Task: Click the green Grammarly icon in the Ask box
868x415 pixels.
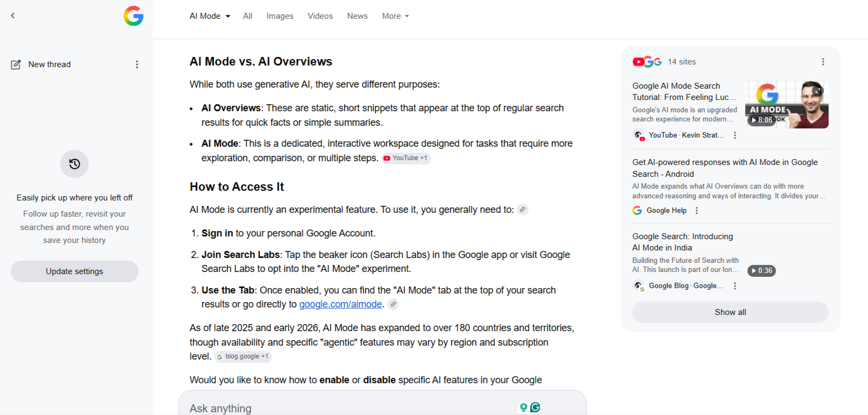Action: pos(535,407)
